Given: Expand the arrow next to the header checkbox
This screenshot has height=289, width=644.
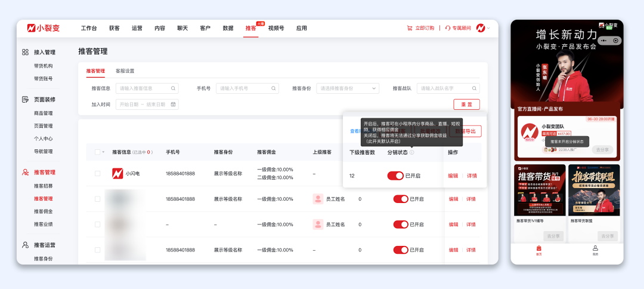Looking at the screenshot, I should (104, 152).
